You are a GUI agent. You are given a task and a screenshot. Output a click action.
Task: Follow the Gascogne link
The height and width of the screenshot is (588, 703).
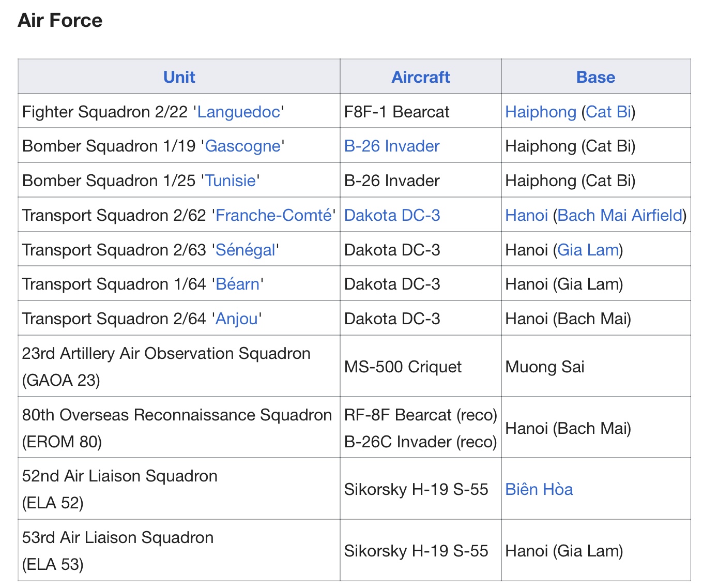(243, 146)
